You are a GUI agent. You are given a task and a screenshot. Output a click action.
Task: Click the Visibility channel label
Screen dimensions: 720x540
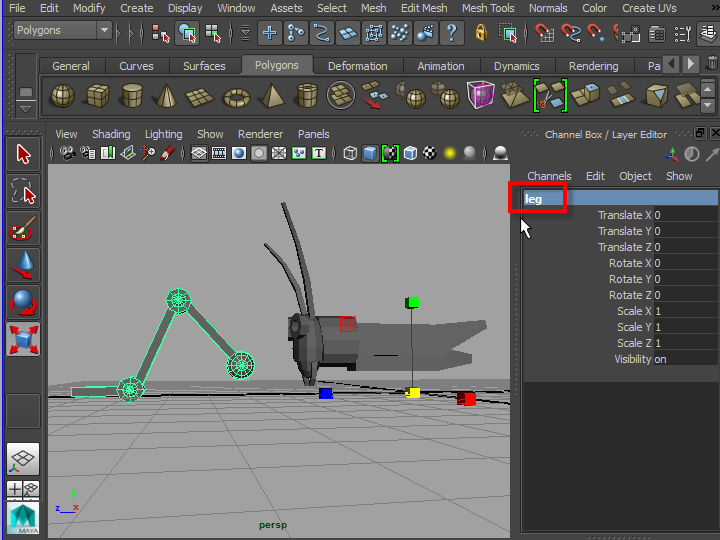[633, 359]
